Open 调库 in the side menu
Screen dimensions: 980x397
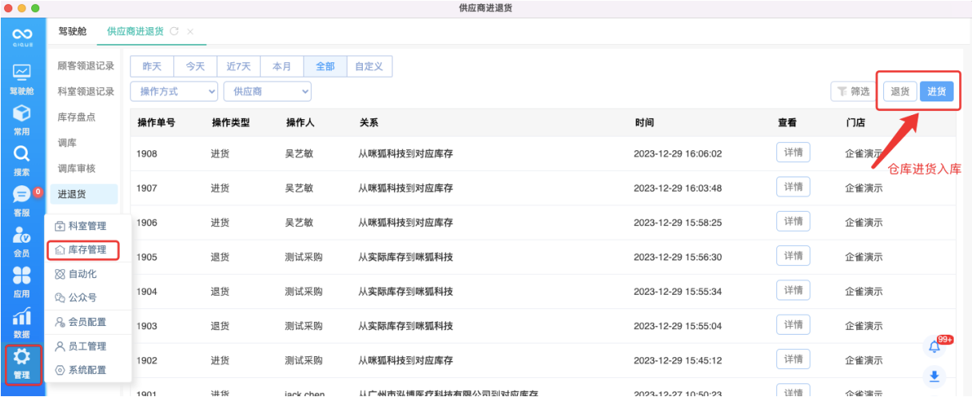[67, 142]
